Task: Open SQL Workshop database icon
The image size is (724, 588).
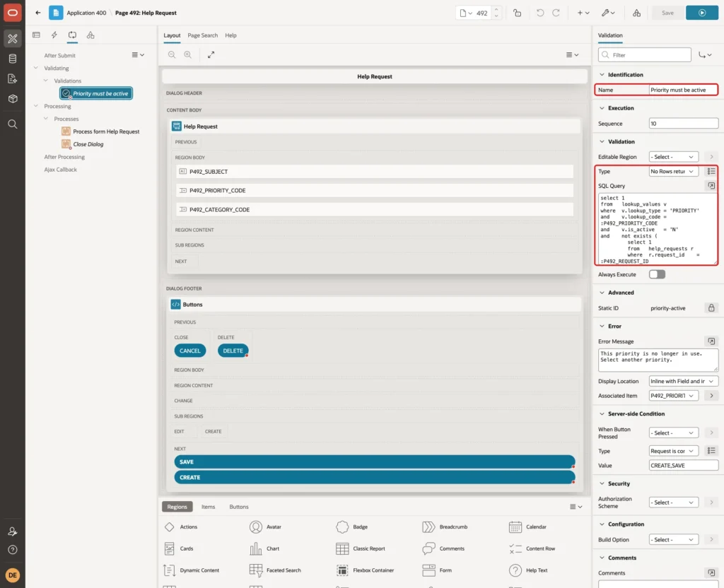Action: [13, 59]
